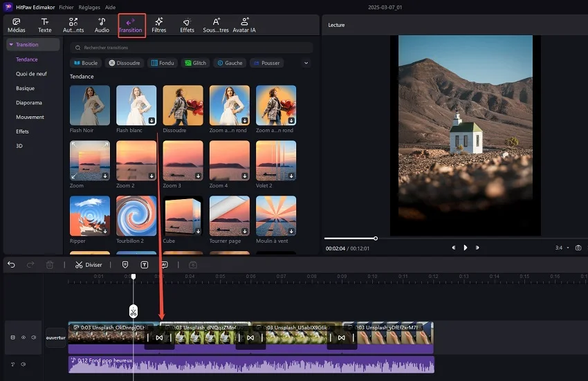Select the Glitch filter tag
Screen dimensions: 588x381
[x=196, y=63]
